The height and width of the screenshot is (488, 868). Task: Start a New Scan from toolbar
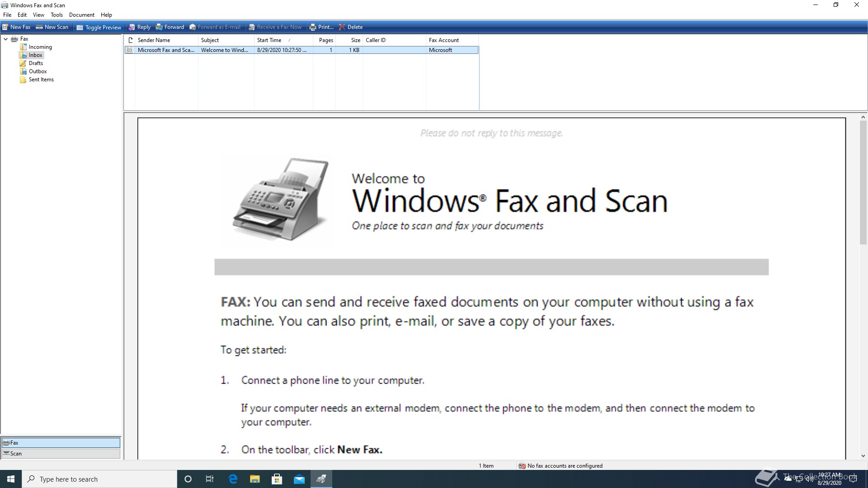(52, 27)
